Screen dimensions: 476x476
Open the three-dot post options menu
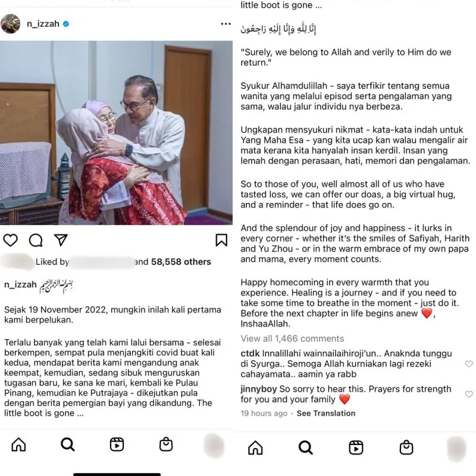pyautogui.click(x=226, y=24)
